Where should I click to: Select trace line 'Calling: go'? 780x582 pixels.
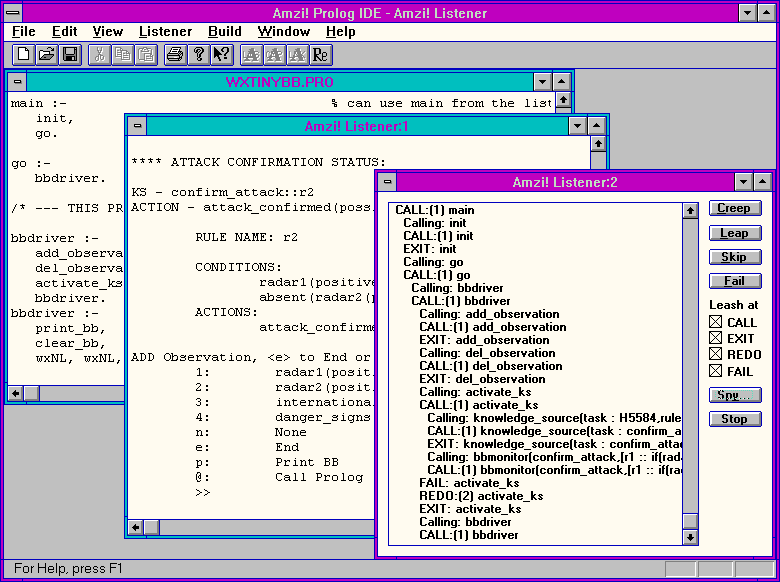(433, 262)
